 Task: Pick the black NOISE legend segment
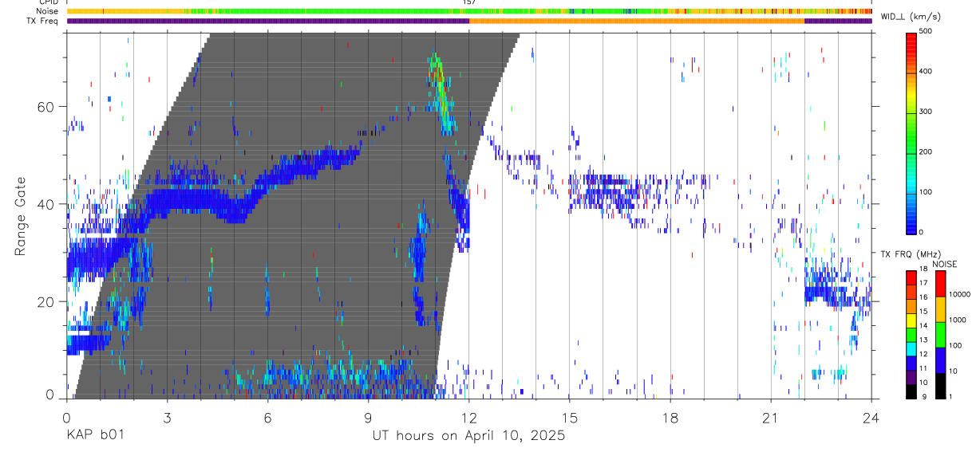(940, 385)
